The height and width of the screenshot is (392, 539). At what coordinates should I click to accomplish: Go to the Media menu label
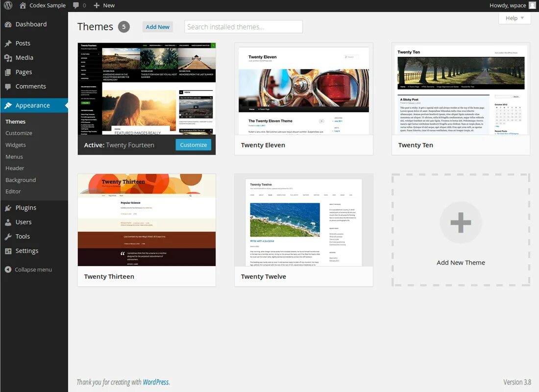click(24, 58)
